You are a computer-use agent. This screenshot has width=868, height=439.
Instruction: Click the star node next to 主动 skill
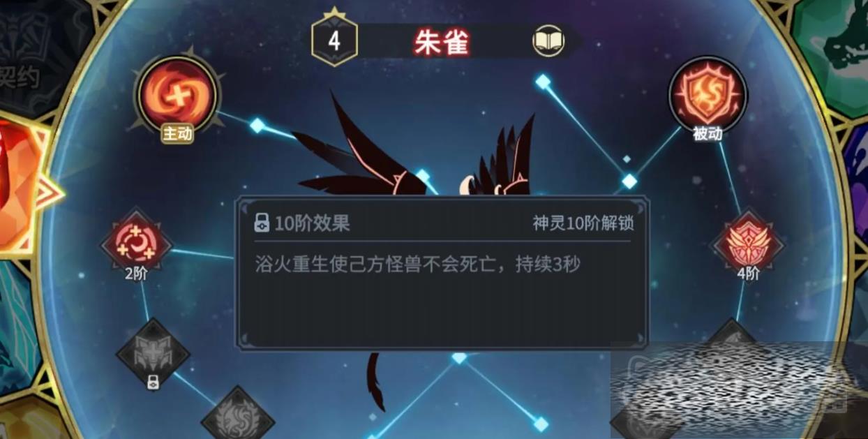click(x=257, y=126)
